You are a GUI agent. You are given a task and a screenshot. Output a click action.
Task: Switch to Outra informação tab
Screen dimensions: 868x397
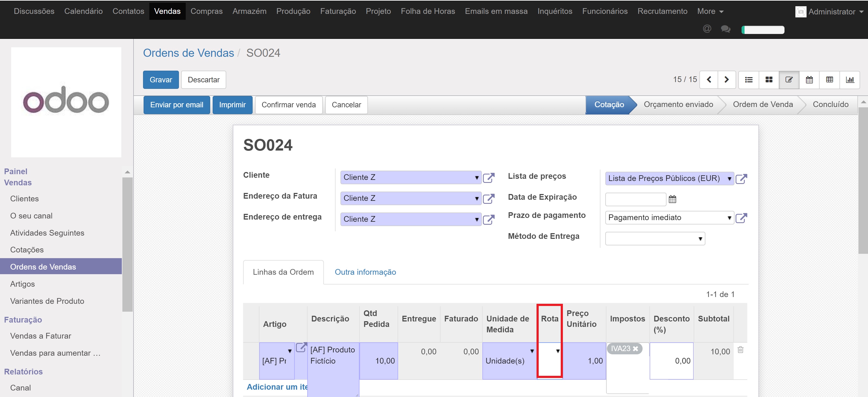[x=365, y=272]
